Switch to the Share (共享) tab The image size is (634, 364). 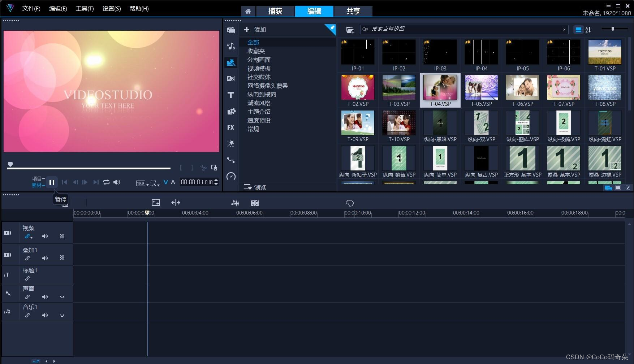click(x=353, y=11)
